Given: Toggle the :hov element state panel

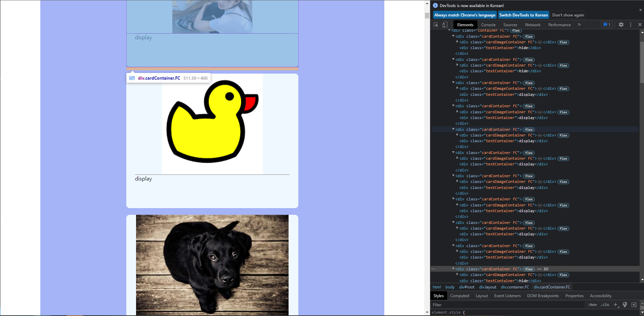Looking at the screenshot, I should (x=592, y=305).
